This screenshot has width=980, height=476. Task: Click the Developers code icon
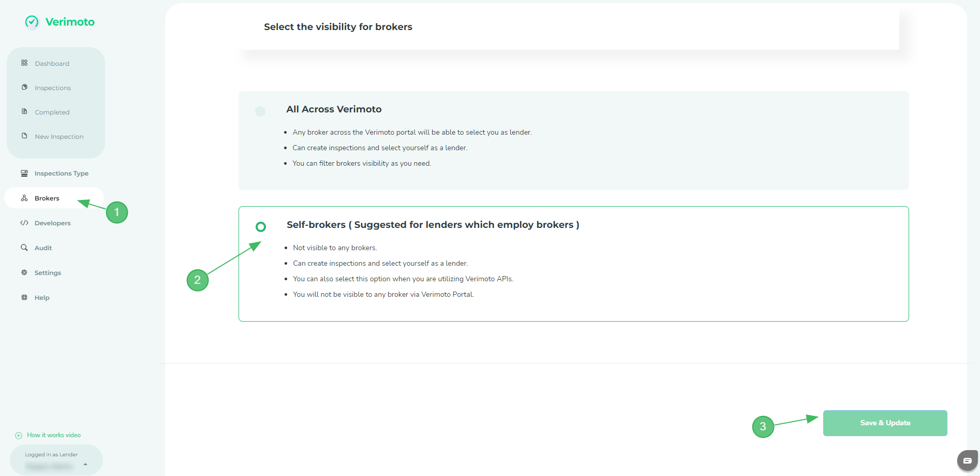(24, 223)
